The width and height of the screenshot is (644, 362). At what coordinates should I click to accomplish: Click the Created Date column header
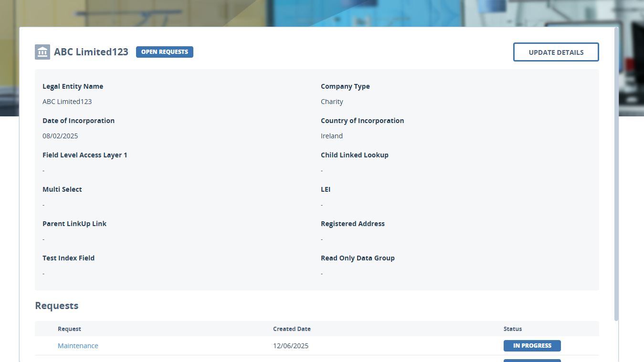pos(292,329)
